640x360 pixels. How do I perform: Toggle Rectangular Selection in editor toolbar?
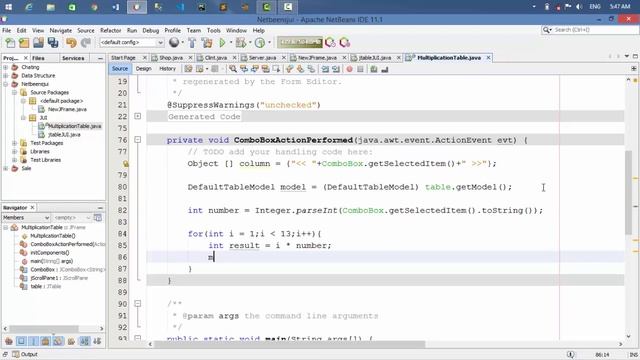click(x=276, y=69)
